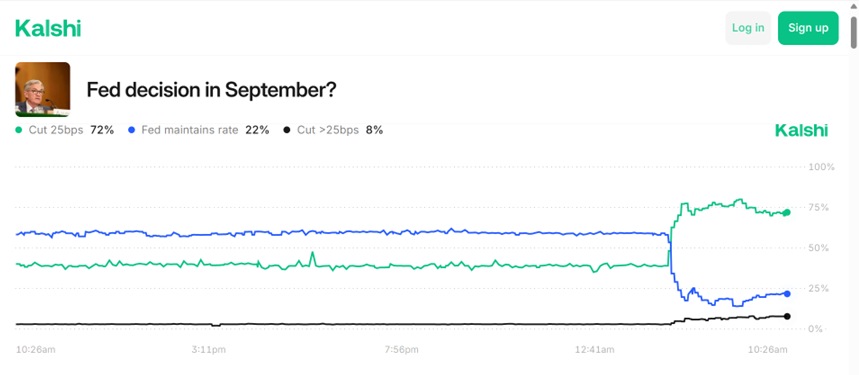Select the black Cut >25bps legend dot
Screen dimensions: 859x375
tap(287, 130)
